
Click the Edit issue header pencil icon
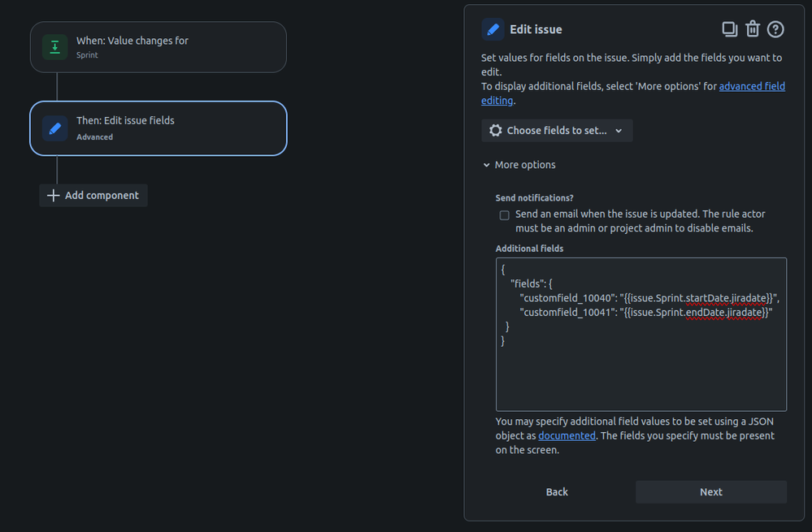[x=493, y=29]
